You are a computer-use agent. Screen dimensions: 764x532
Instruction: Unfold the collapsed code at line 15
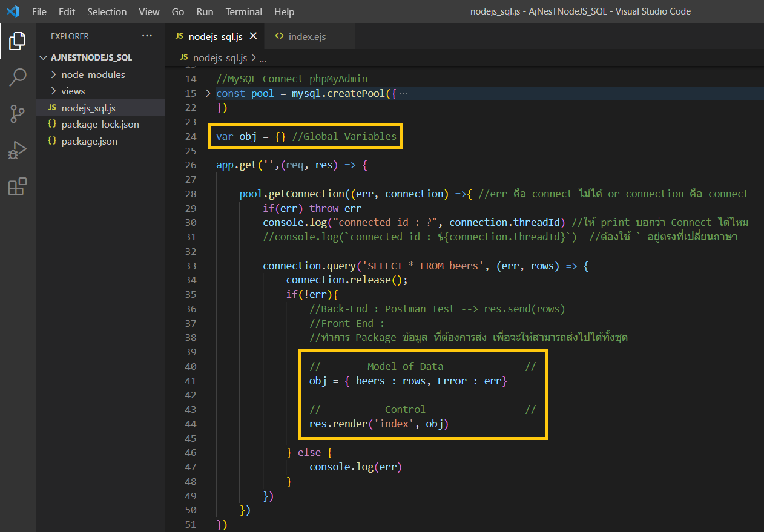click(x=208, y=93)
